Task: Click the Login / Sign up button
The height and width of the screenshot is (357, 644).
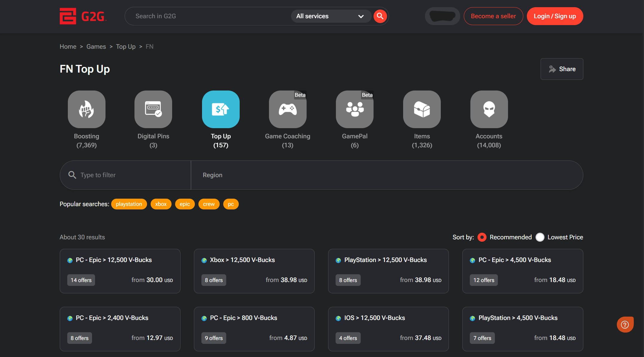Action: coord(555,16)
